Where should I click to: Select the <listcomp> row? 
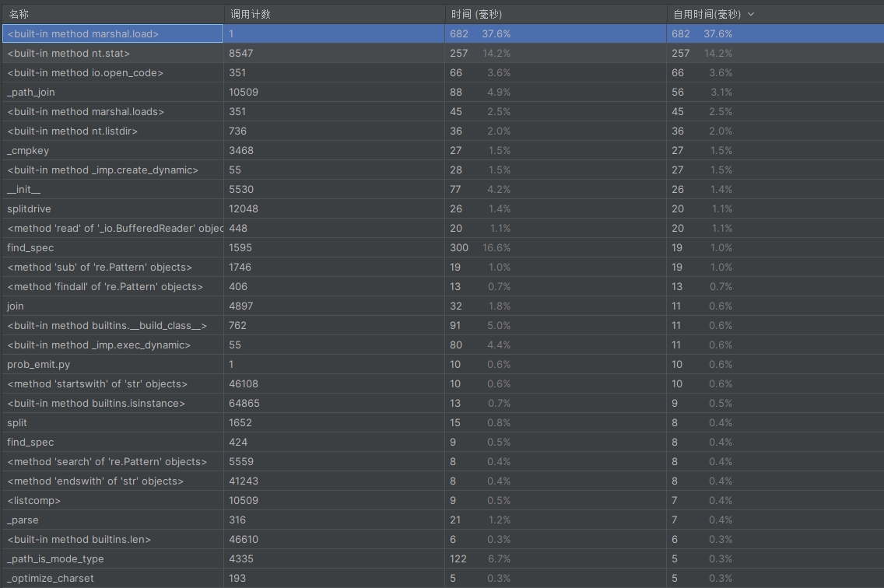pos(442,501)
